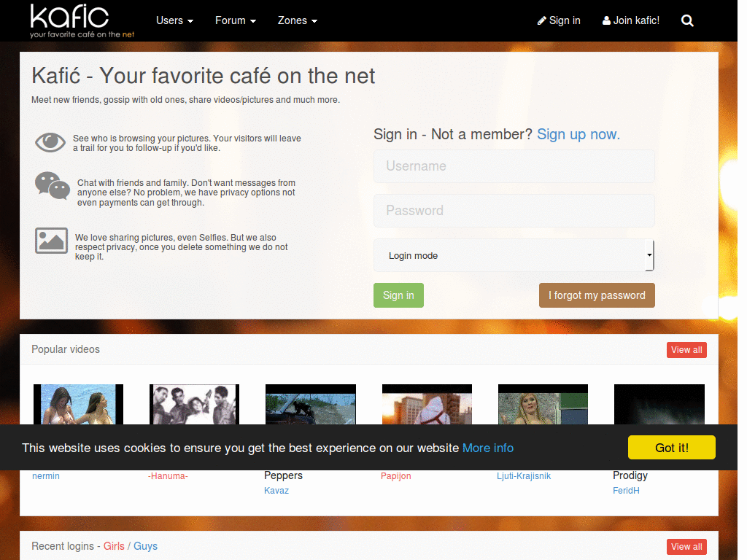Open the Users dropdown menu
Image resolution: width=747 pixels, height=560 pixels.
tap(174, 20)
